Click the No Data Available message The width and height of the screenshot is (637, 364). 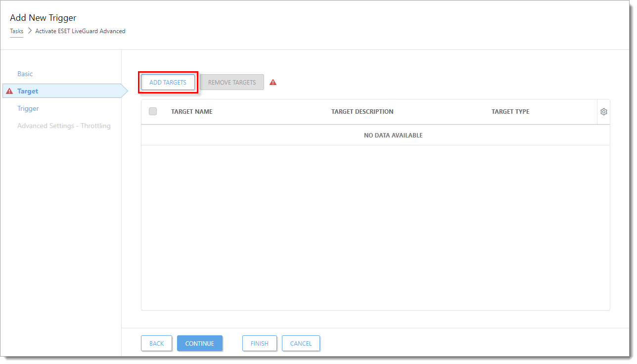(x=393, y=136)
